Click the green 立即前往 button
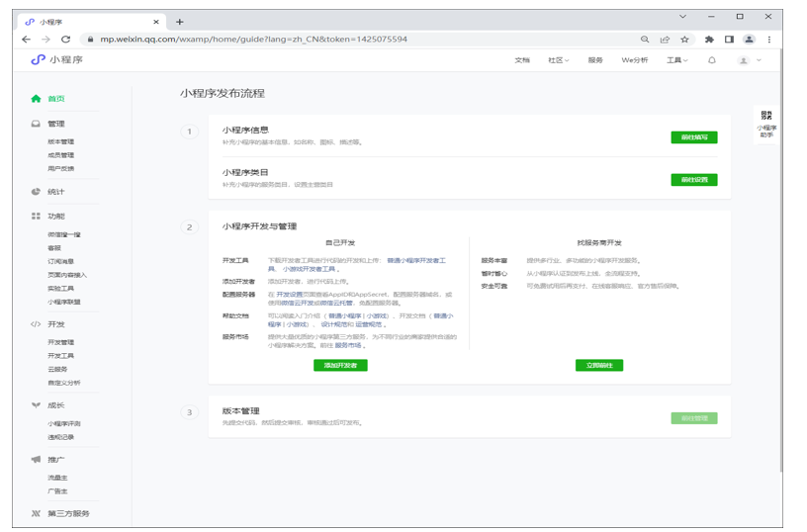This screenshot has width=807, height=532. tap(599, 365)
